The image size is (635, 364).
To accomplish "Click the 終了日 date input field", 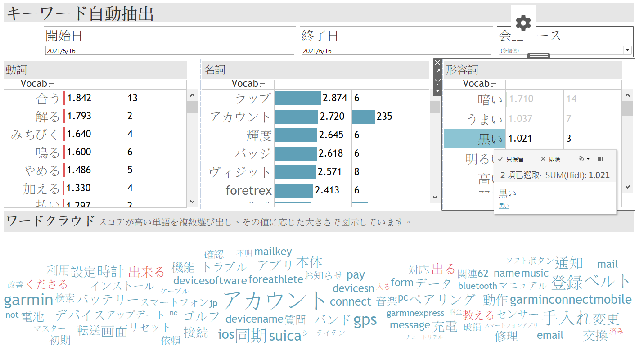I will coord(396,50).
